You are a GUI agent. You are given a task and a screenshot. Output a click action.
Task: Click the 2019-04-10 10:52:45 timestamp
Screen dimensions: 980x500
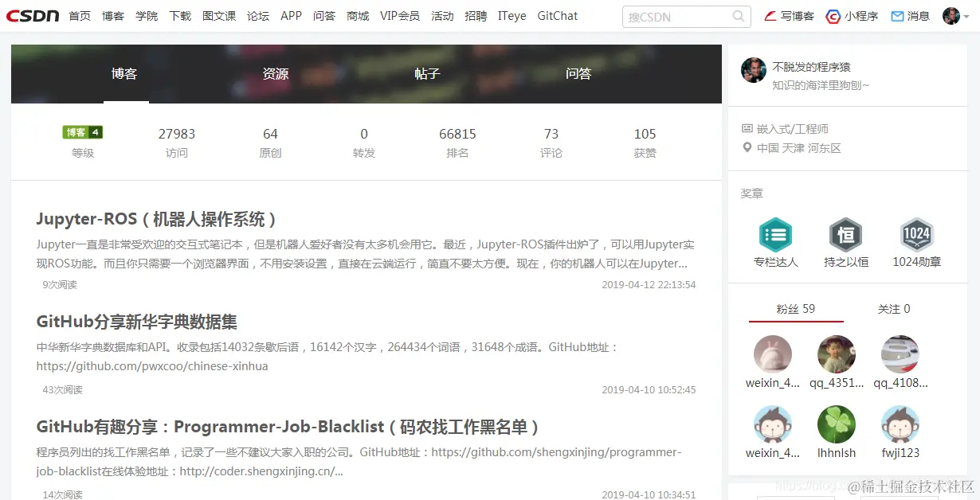click(649, 389)
